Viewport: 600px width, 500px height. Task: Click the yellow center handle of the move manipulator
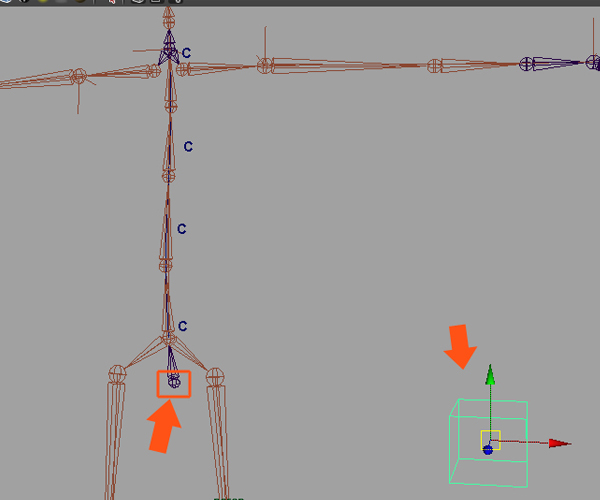(x=491, y=440)
